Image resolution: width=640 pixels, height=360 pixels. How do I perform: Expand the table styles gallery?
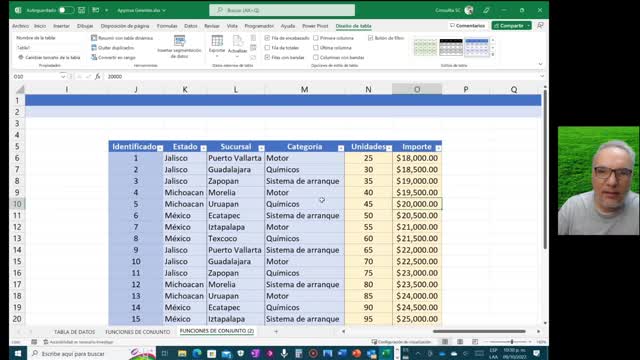tap(493, 54)
